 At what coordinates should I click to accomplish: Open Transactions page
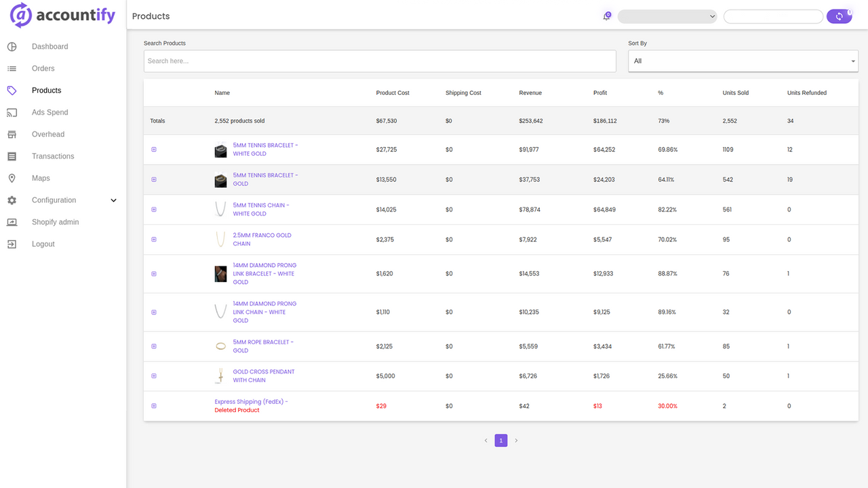point(53,157)
